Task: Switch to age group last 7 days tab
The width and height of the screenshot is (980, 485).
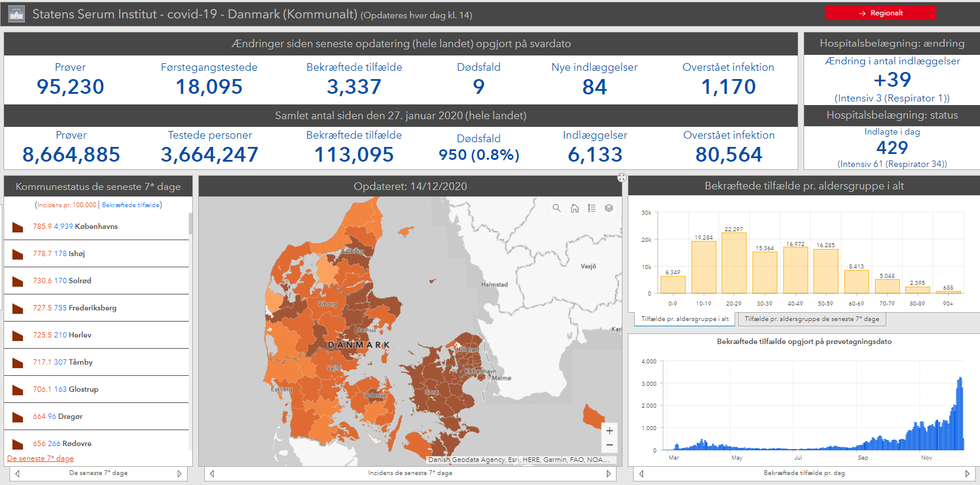Action: click(x=811, y=319)
